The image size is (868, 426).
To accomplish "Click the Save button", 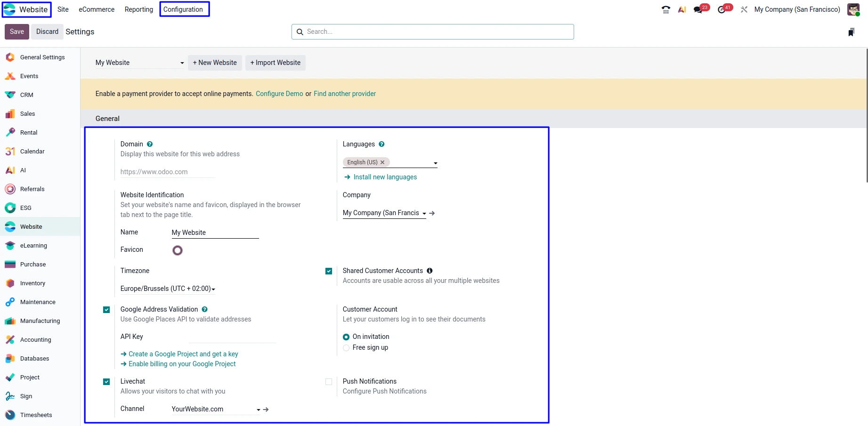I will point(17,32).
